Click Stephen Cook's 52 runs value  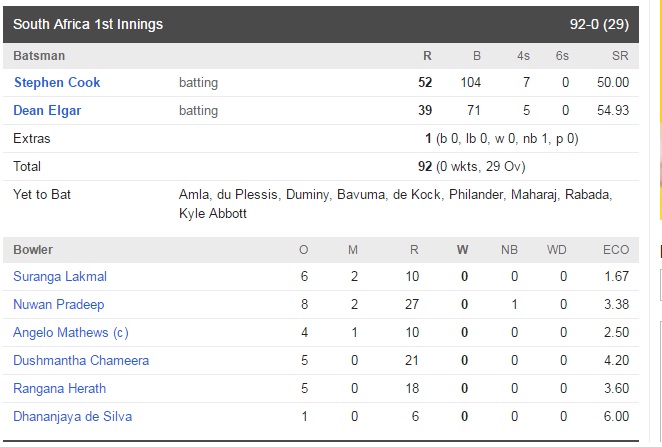click(x=425, y=82)
